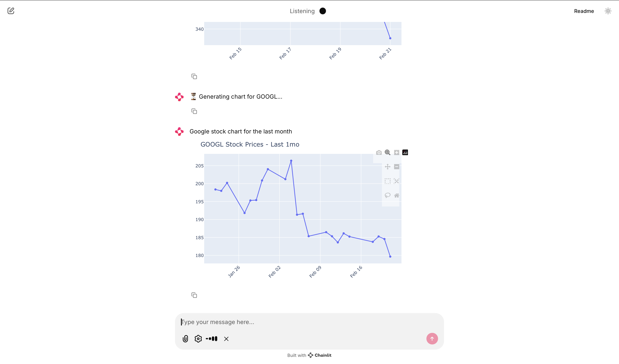The image size is (619, 364).
Task: Reset chart axes with the home icon
Action: pyautogui.click(x=397, y=196)
